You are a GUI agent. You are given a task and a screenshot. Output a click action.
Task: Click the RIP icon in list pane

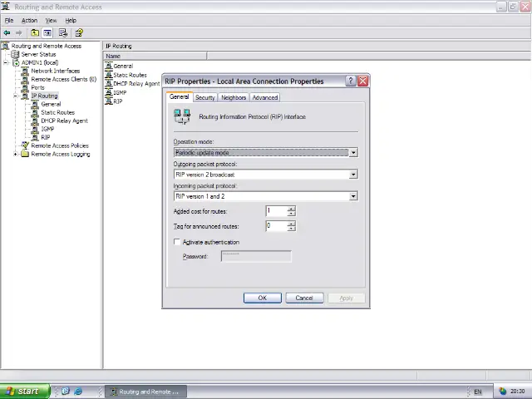[109, 101]
